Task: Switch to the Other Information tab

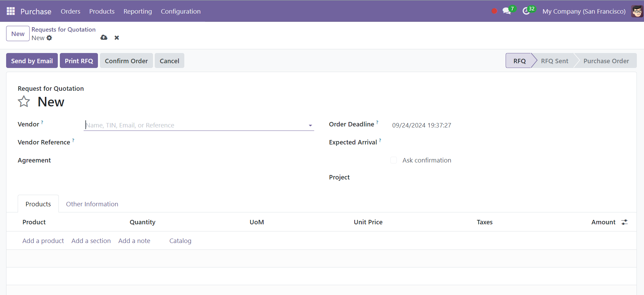Action: coord(92,204)
